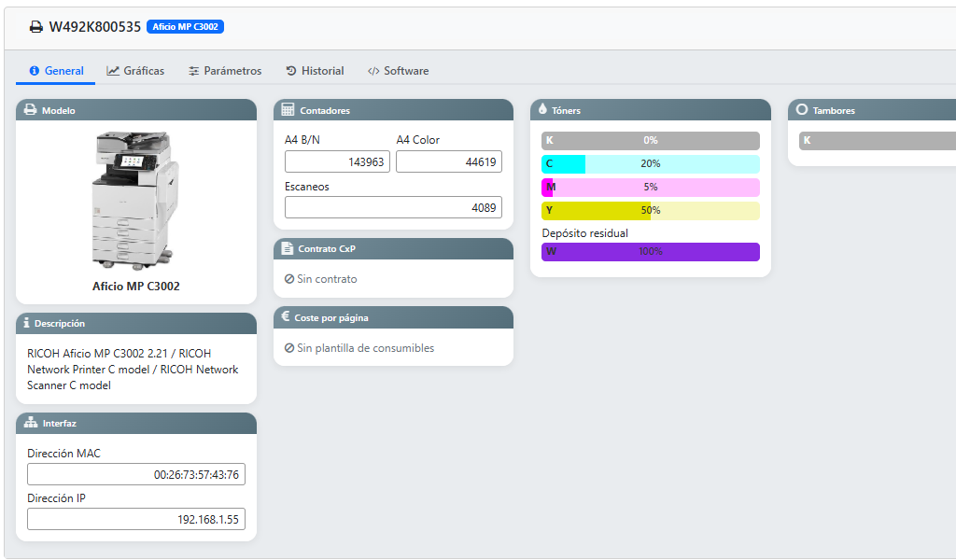The width and height of the screenshot is (956, 560).
Task: Click the calculator icon in Contadores header
Action: (288, 110)
